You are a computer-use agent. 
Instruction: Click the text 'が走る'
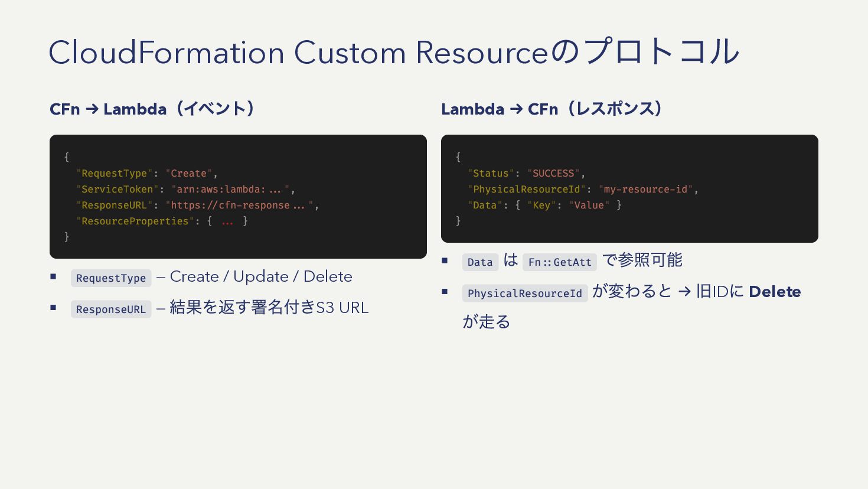487,322
